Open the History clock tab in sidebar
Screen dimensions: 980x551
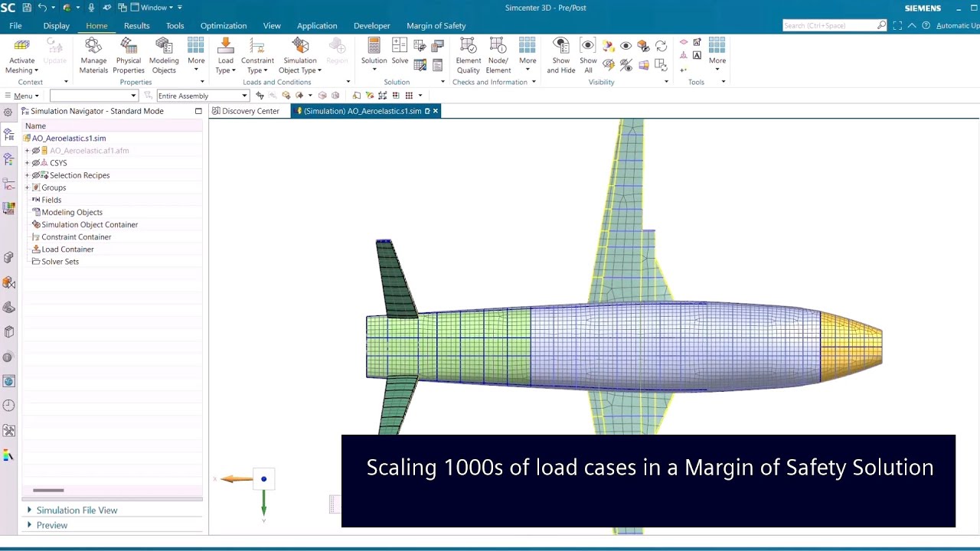8,406
